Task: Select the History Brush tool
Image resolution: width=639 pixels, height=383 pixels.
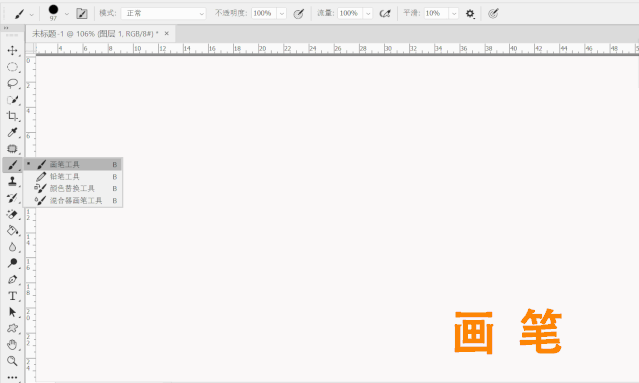Action: tap(12, 198)
